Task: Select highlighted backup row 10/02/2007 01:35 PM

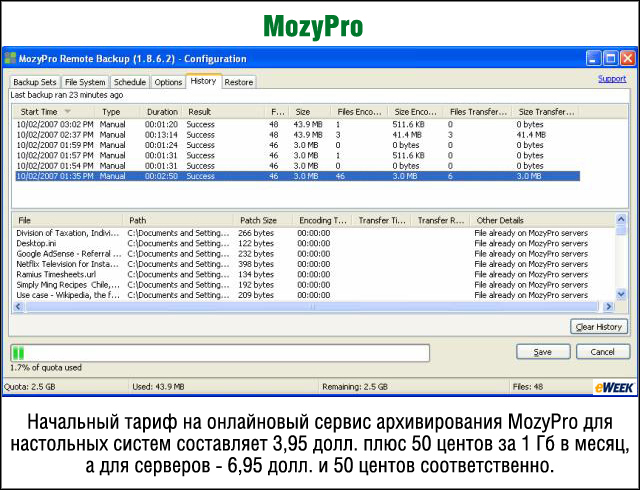Action: 297,176
